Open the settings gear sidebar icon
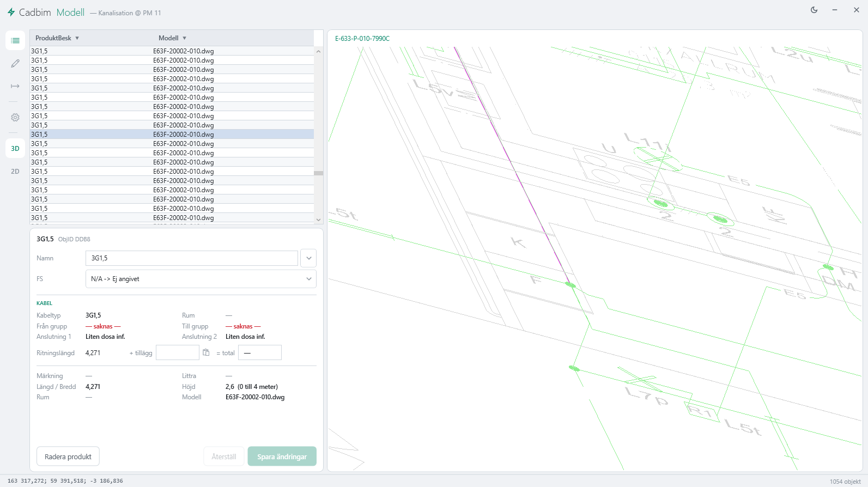 click(x=15, y=117)
